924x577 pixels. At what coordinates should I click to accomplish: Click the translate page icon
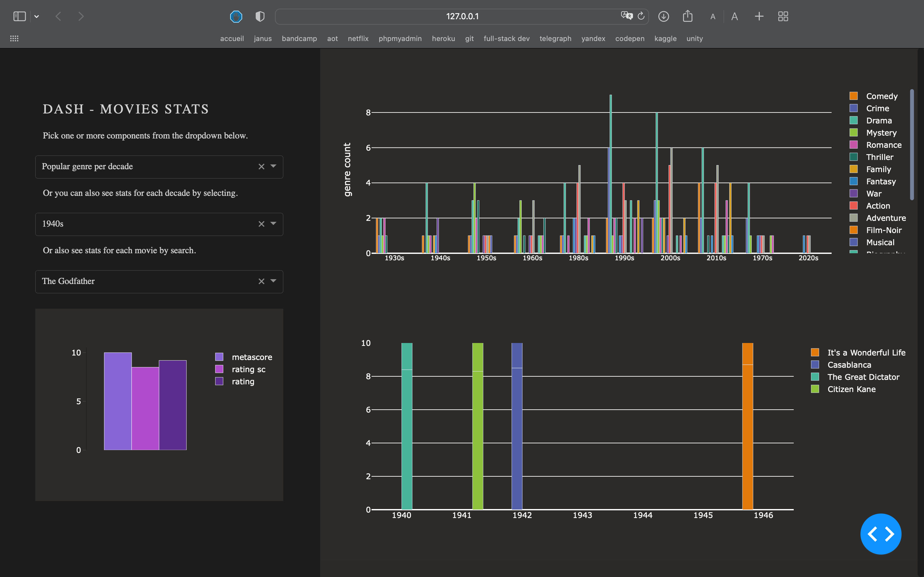(627, 16)
